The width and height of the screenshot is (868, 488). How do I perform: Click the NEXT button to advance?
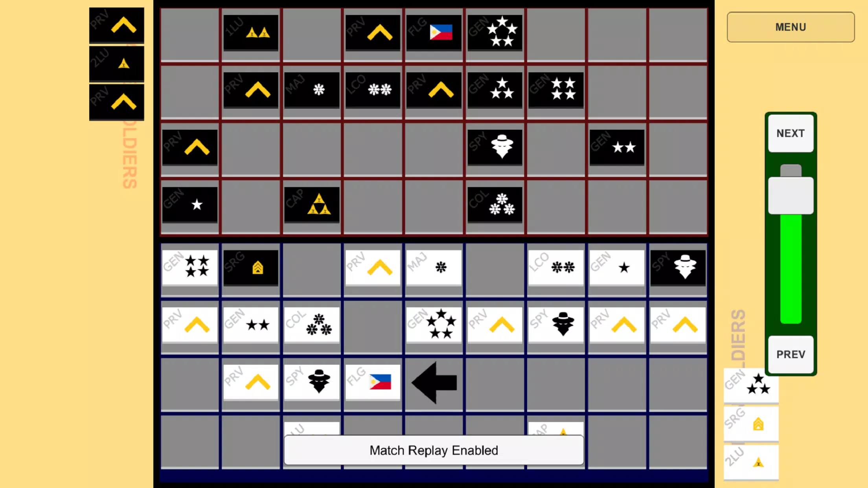[790, 133]
